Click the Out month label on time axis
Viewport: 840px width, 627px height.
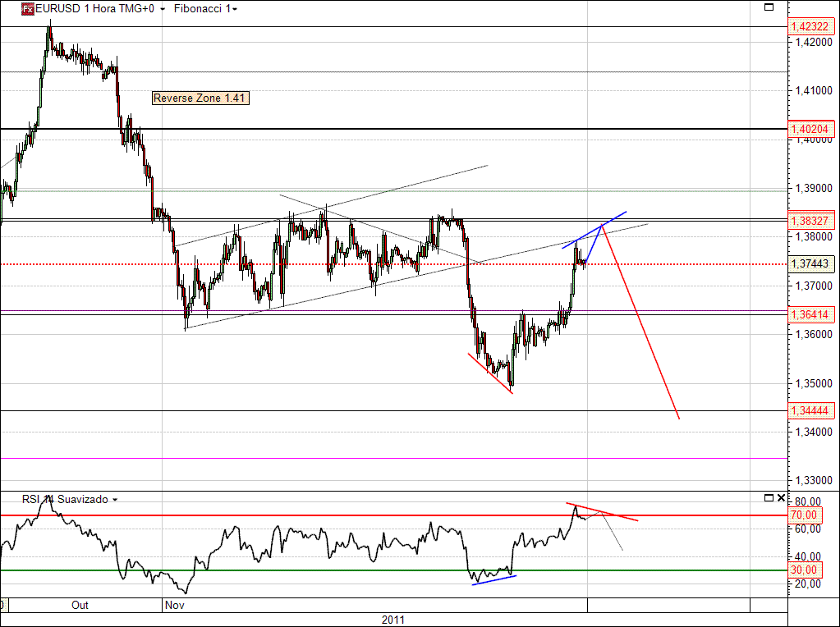(x=80, y=605)
